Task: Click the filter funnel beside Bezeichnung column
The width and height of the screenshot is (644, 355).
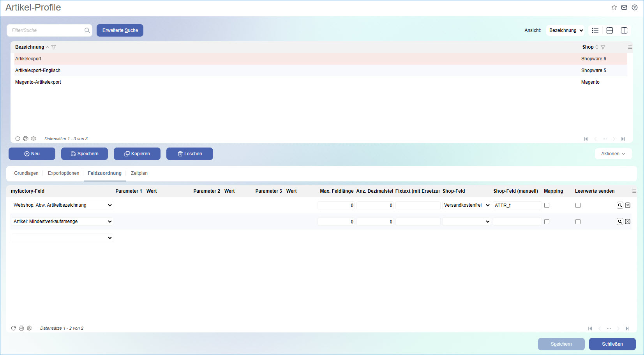Action: (x=54, y=47)
